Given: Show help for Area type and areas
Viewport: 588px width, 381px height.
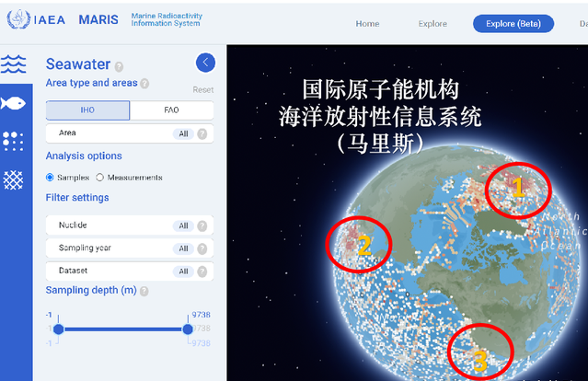Looking at the screenshot, I should (144, 83).
